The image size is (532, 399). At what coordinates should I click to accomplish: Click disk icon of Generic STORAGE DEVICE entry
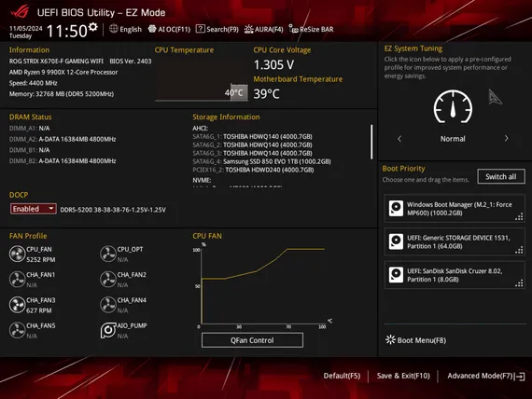(x=396, y=241)
